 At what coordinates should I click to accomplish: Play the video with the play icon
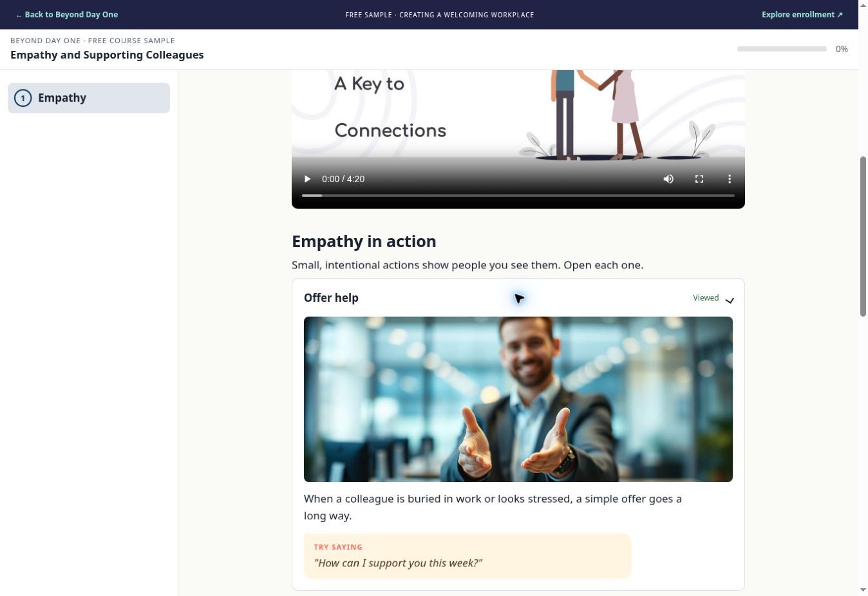pos(307,179)
